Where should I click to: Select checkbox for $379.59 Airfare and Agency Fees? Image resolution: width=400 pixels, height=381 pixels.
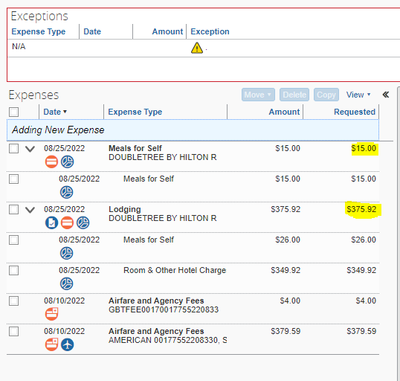pyautogui.click(x=14, y=331)
